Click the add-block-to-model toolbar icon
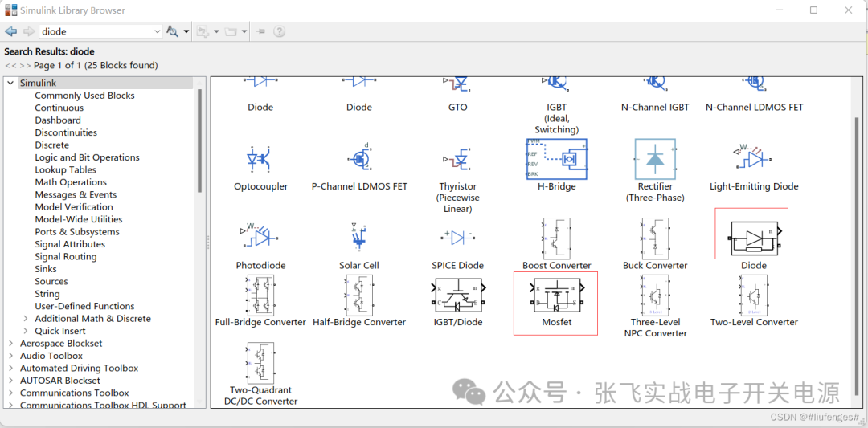Image resolution: width=868 pixels, height=428 pixels. tap(203, 31)
